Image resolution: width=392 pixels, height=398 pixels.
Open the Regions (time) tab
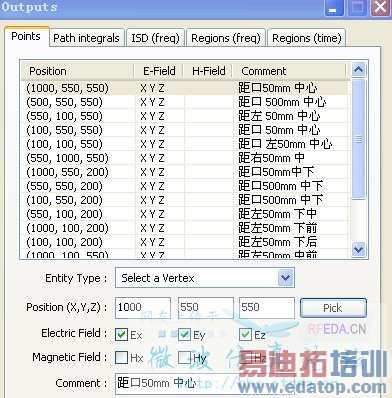pyautogui.click(x=307, y=38)
